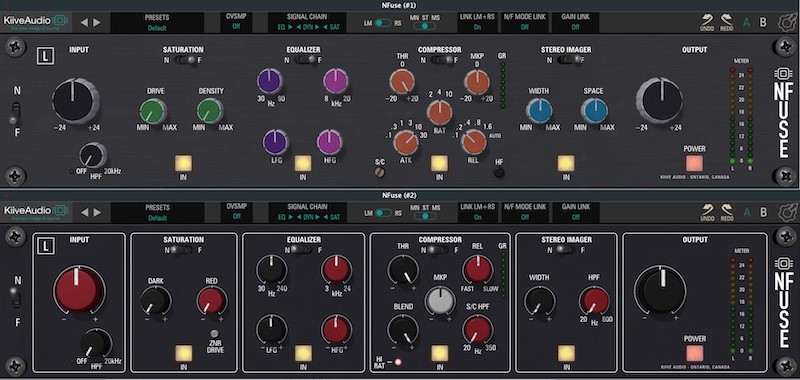Flip Saturation N/F switch in NFuse #1
The height and width of the screenshot is (380, 800).
point(185,60)
